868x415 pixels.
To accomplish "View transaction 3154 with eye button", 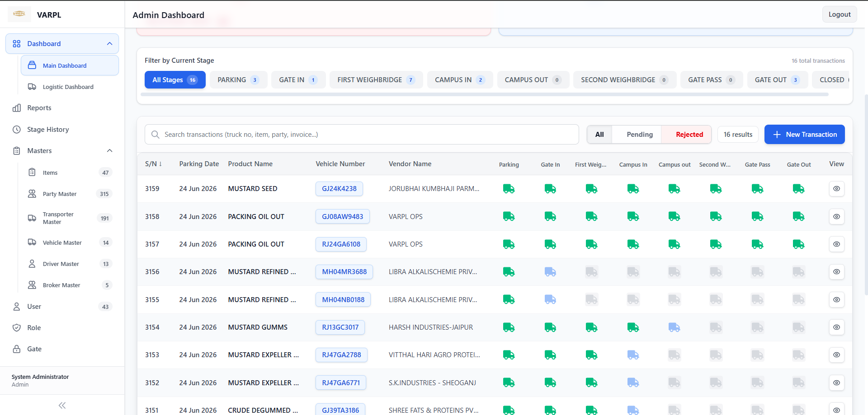I will pyautogui.click(x=837, y=327).
